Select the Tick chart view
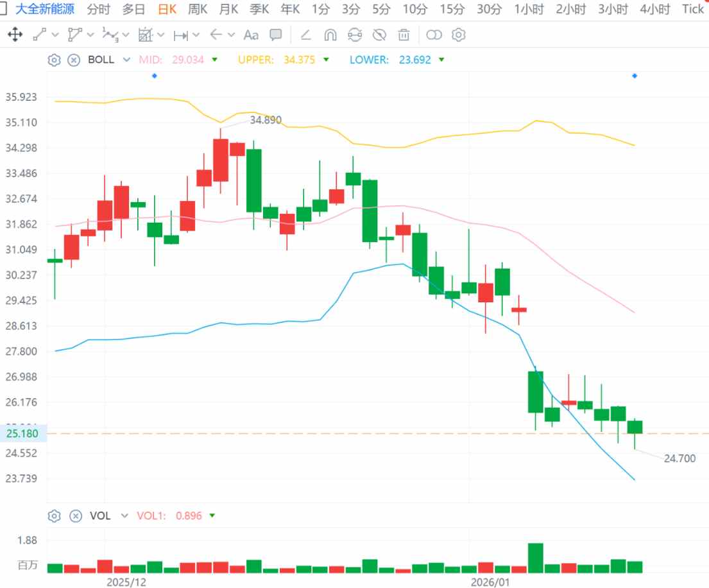This screenshot has height=588, width=709. [692, 9]
